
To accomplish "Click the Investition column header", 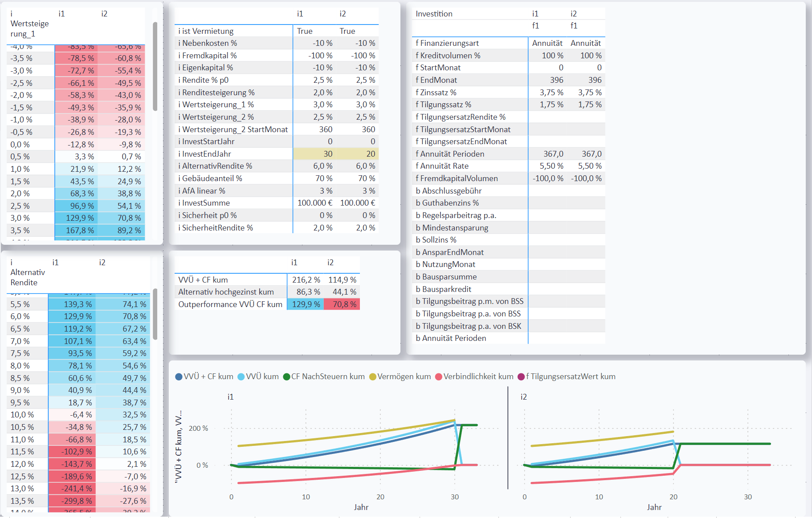I will click(x=434, y=14).
